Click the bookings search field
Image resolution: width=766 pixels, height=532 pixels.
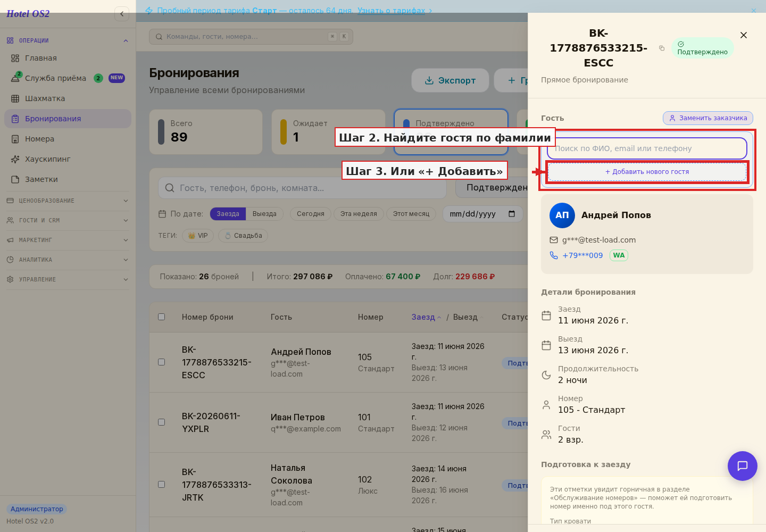coord(302,188)
